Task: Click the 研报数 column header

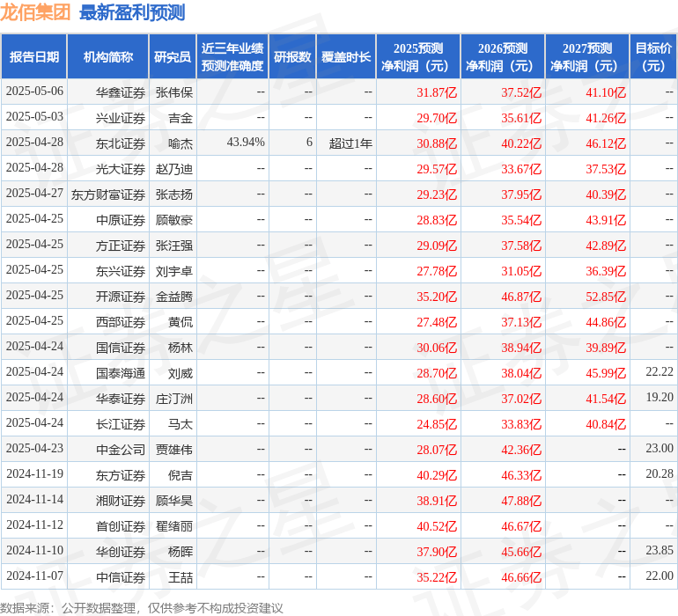Action: [x=292, y=56]
